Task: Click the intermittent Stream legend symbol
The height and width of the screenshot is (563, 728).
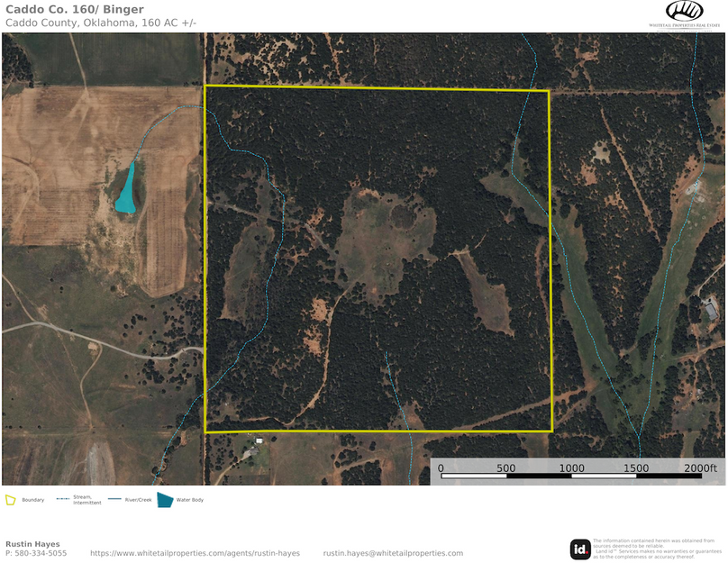Action: coord(62,499)
